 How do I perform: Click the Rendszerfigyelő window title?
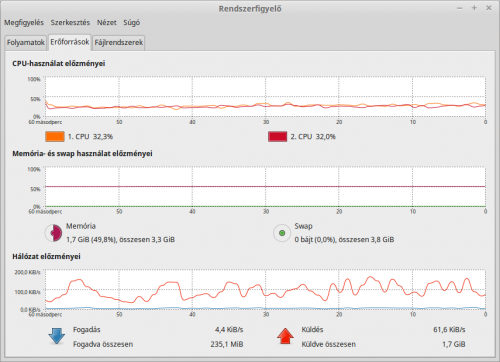[250, 9]
